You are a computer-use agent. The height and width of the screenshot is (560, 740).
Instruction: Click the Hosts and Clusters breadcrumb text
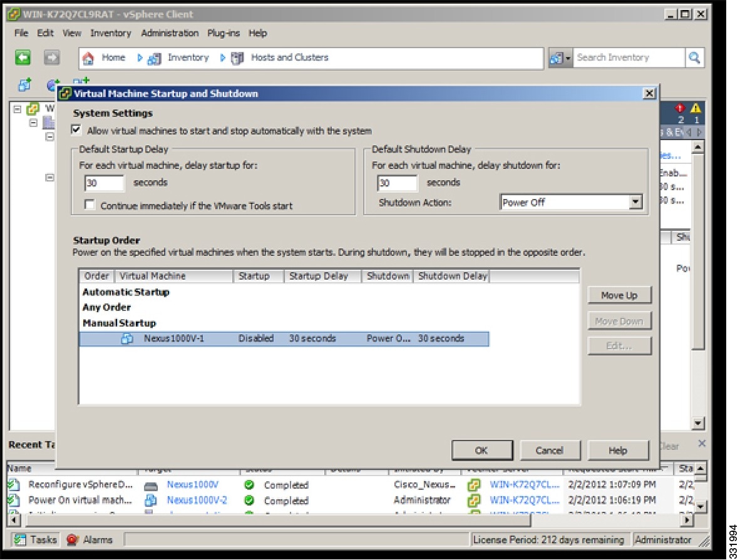pos(289,58)
